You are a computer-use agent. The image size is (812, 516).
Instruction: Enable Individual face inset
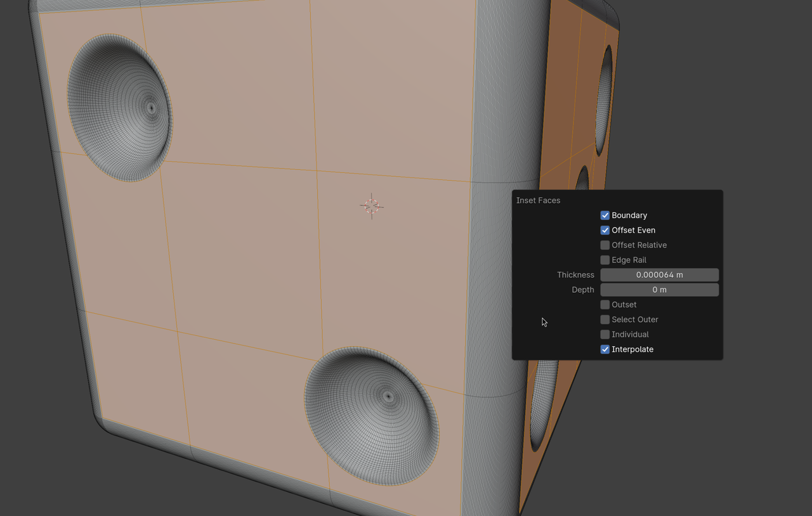click(x=605, y=335)
